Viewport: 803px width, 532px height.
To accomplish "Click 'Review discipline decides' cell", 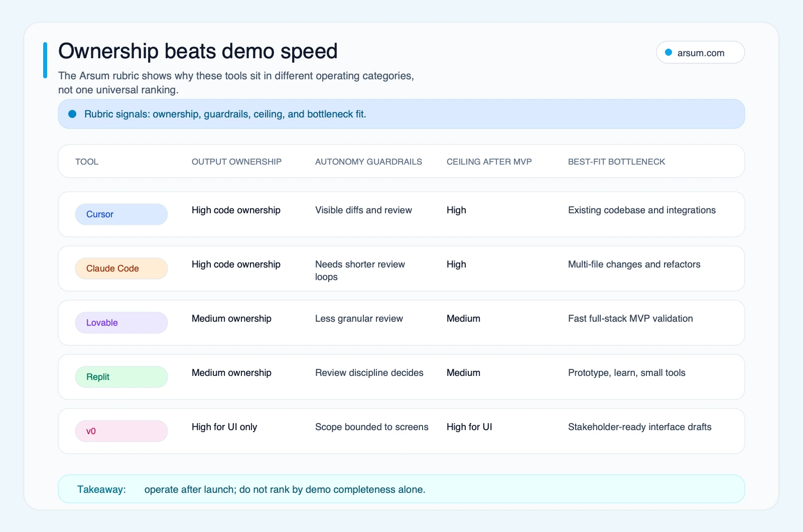I will (x=369, y=373).
